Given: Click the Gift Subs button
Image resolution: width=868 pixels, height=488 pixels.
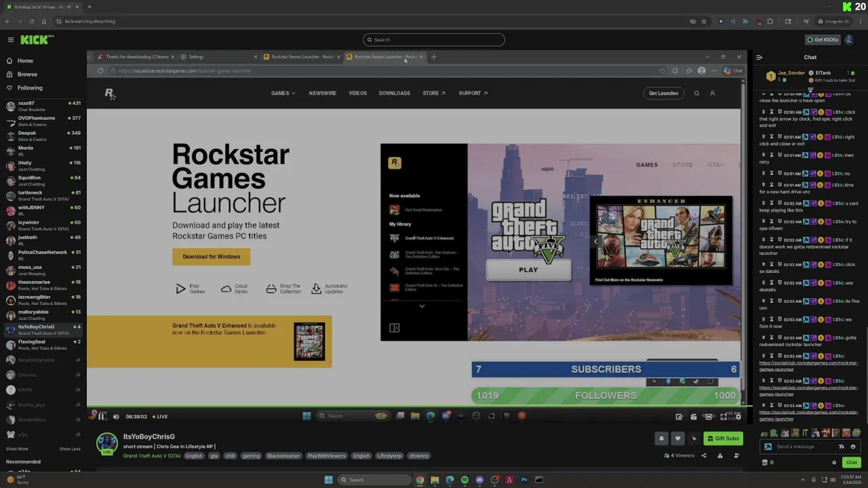Looking at the screenshot, I should 723,439.
